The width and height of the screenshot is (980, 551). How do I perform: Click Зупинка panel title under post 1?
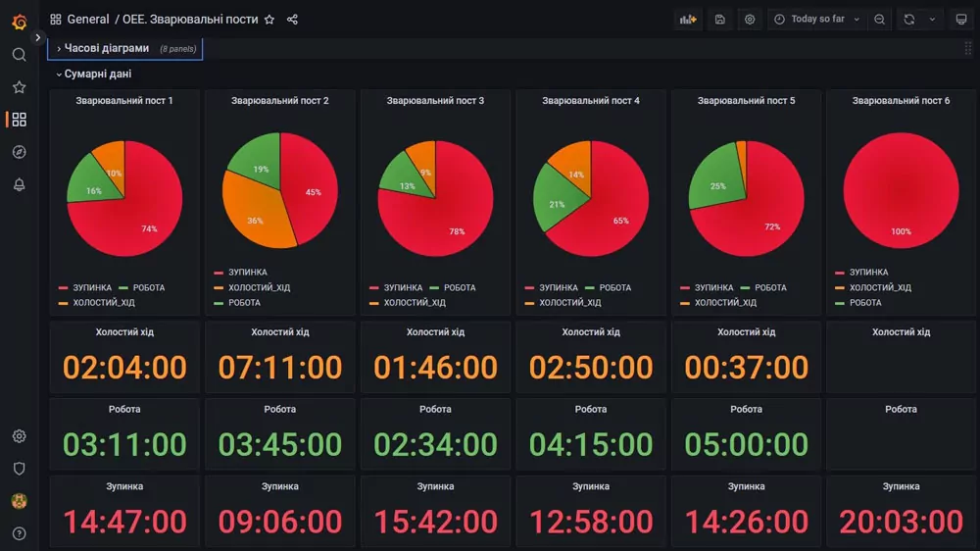pos(124,486)
